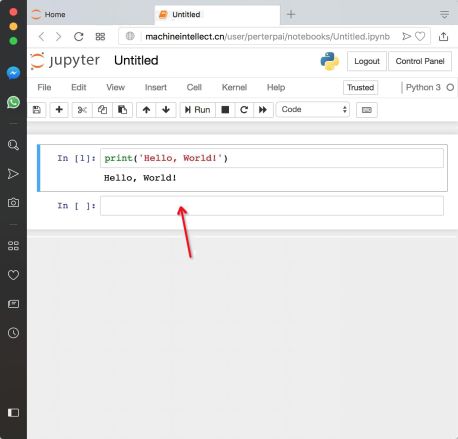
Task: Restart kernel and run all fast-forward icon
Action: click(x=263, y=110)
